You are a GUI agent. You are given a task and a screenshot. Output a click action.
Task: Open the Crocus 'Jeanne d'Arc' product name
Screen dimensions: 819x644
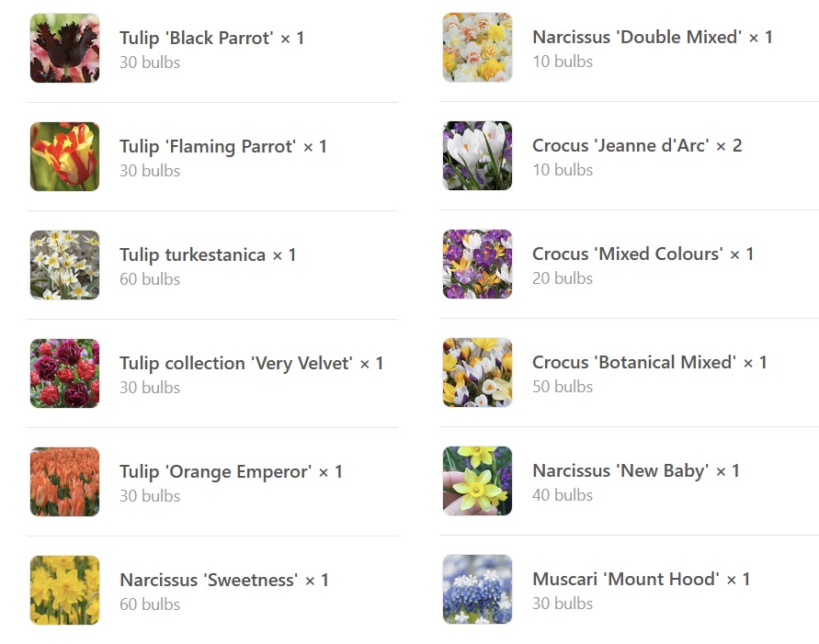coord(620,146)
